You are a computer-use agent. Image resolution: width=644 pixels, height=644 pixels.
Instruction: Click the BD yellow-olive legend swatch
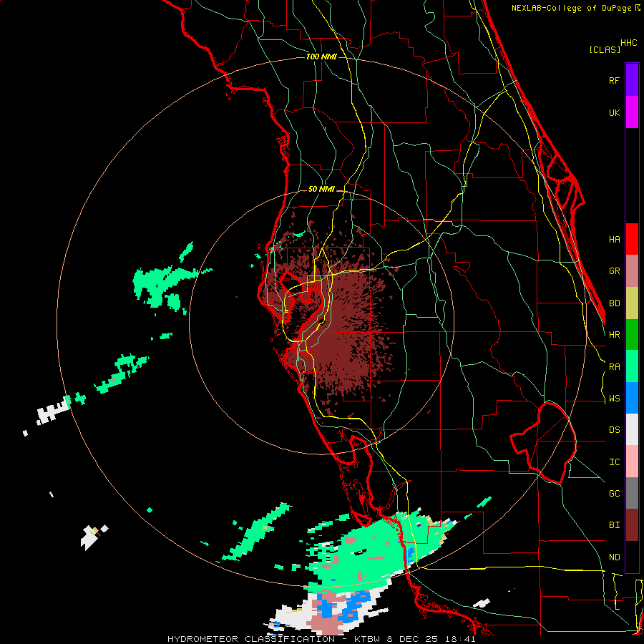[x=632, y=303]
